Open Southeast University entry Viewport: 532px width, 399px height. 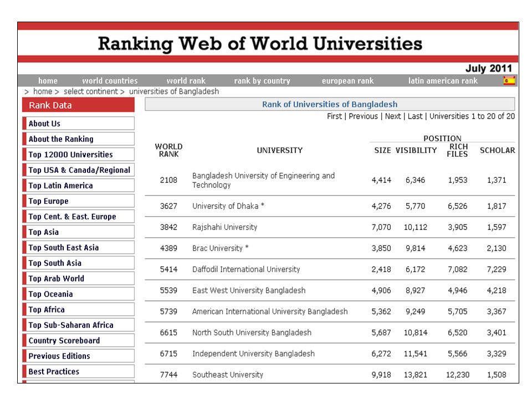tap(228, 375)
